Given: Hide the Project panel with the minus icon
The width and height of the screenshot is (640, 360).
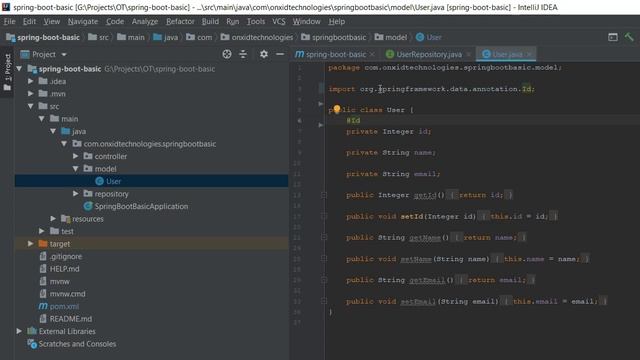Looking at the screenshot, I should (280, 54).
